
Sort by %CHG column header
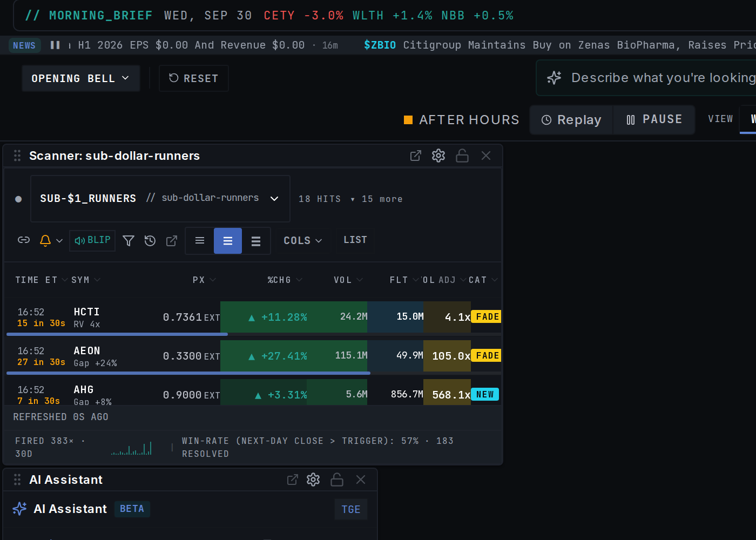285,280
